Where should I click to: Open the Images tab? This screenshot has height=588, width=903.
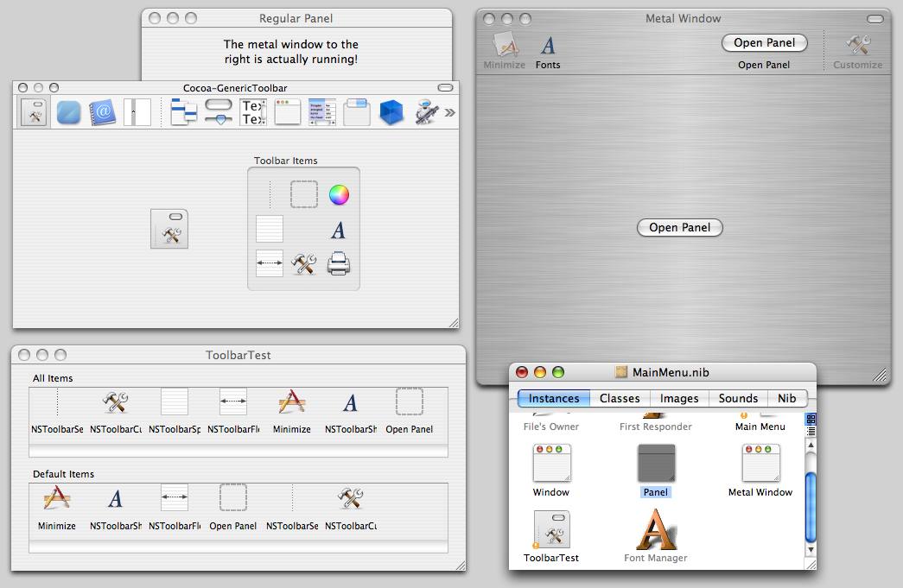[679, 398]
